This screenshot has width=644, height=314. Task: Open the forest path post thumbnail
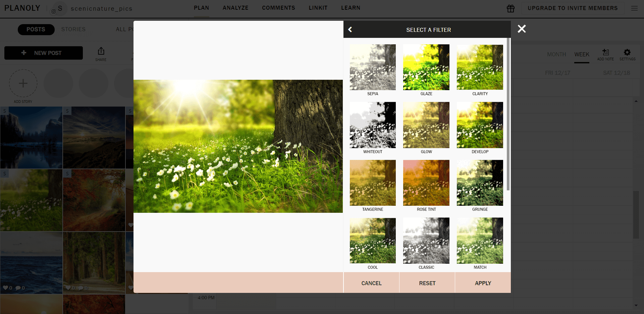(94, 263)
